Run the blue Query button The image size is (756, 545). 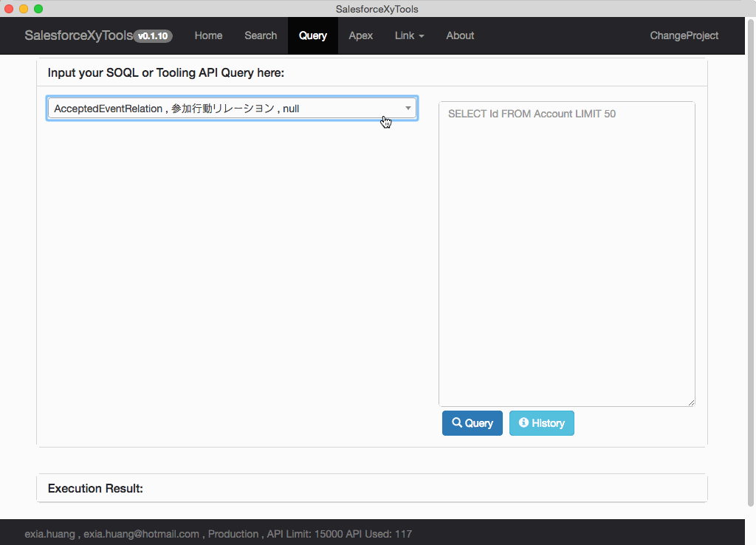click(x=472, y=423)
